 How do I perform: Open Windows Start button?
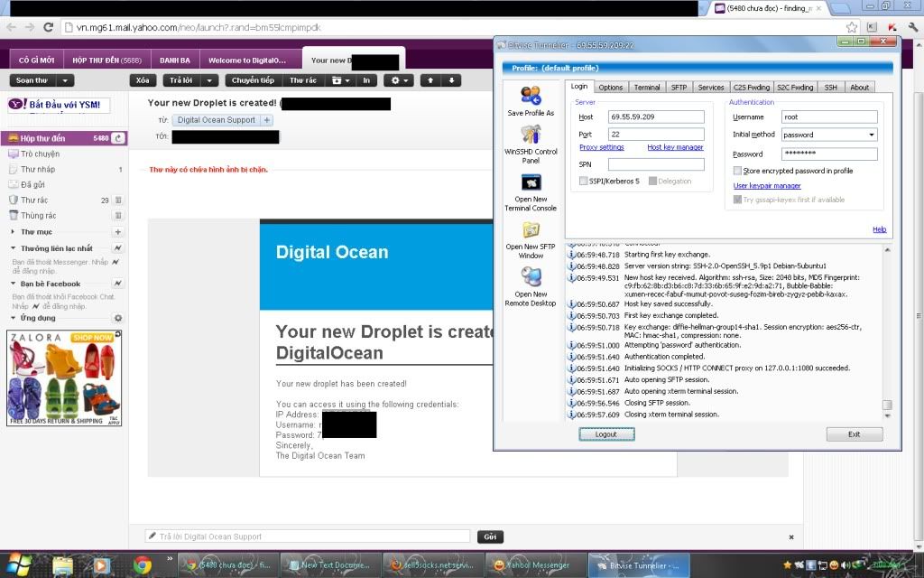point(19,565)
